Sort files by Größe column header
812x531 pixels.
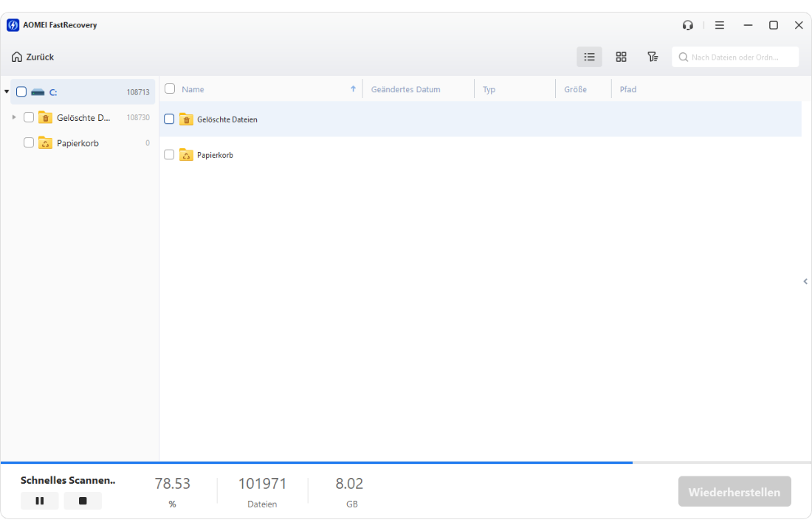pos(575,89)
